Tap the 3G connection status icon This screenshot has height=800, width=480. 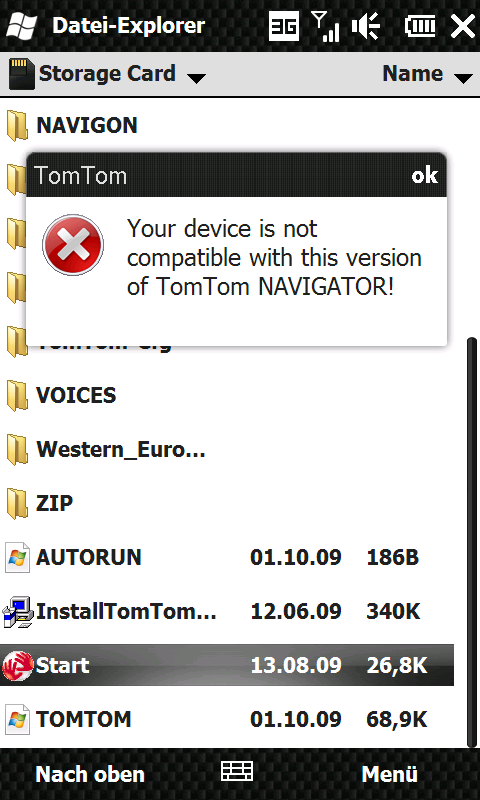point(284,26)
